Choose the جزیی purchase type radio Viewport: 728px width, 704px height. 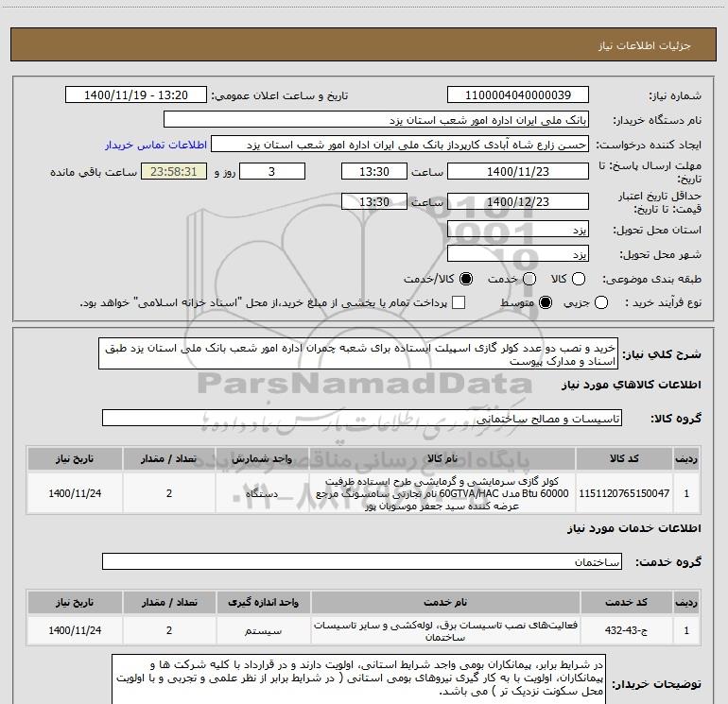coord(601,303)
